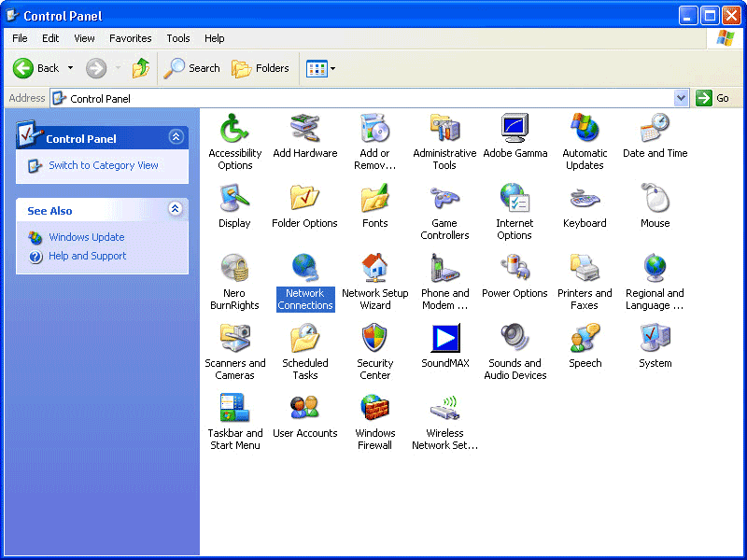Viewport: 747px width, 560px height.
Task: Click the Go button
Action: (712, 98)
